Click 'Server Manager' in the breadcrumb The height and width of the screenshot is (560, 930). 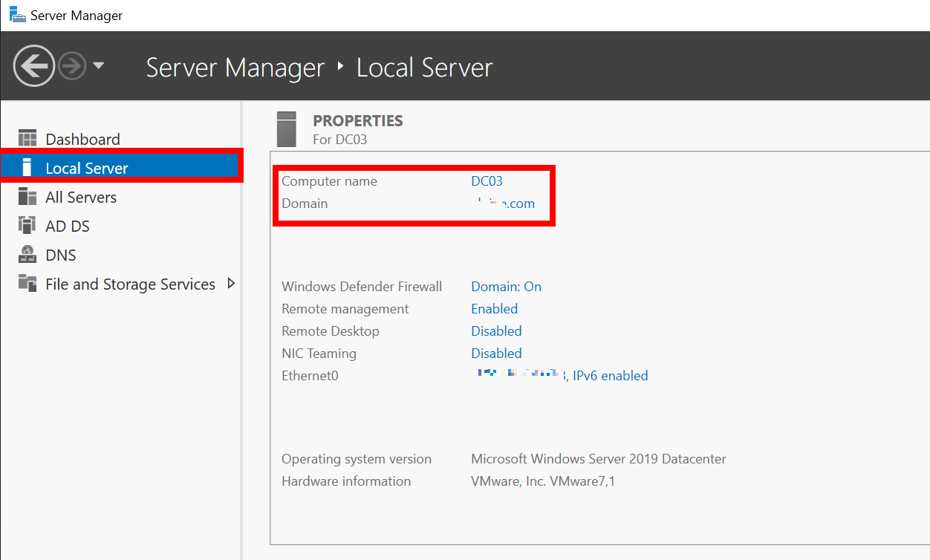[235, 68]
